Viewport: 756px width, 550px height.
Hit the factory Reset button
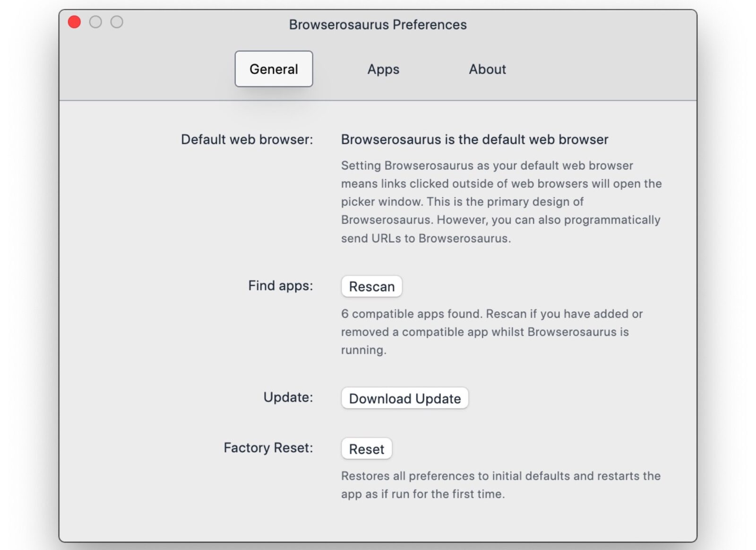point(367,449)
